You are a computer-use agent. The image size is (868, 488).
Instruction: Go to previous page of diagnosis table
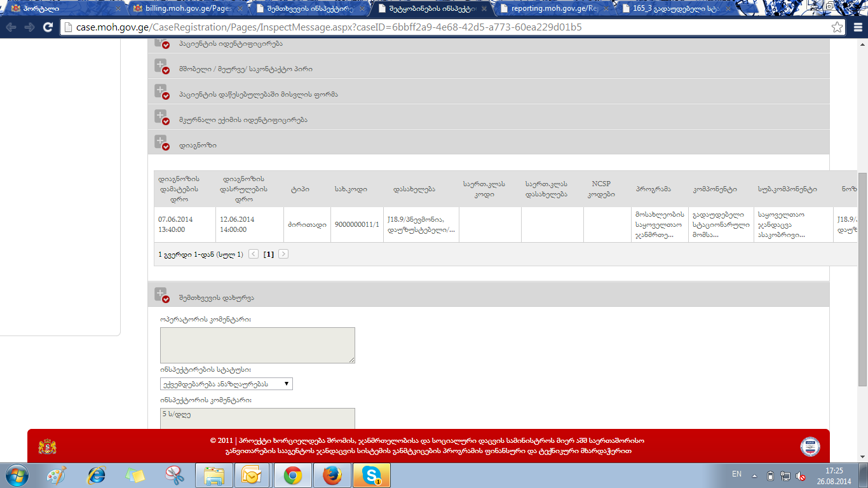click(254, 254)
